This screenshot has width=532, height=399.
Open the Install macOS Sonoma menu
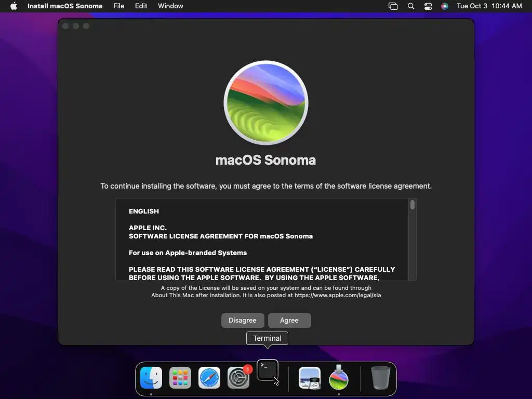click(x=65, y=6)
